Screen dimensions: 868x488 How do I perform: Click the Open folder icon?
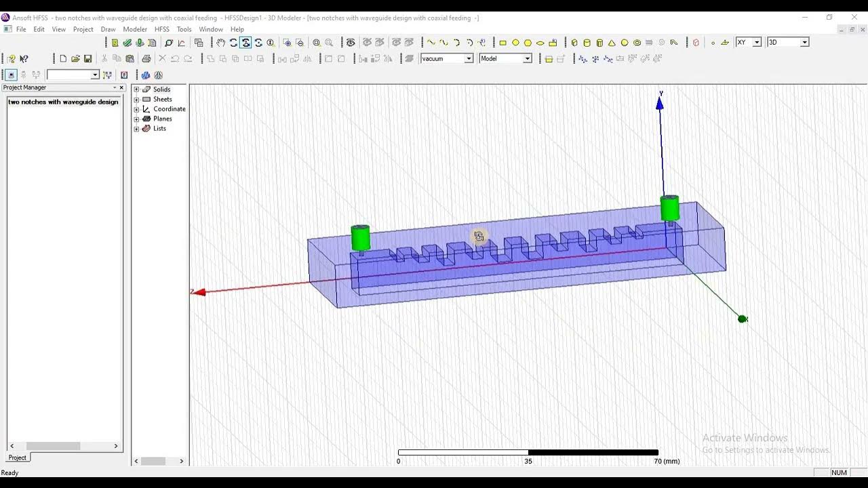click(x=75, y=59)
